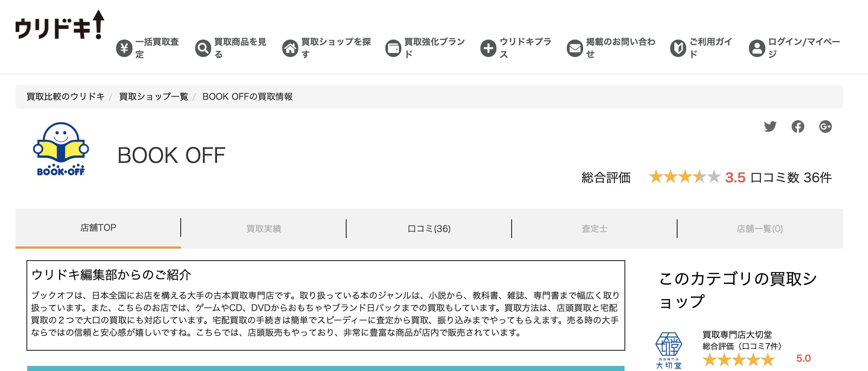Go to 買取比較のウリドキ breadcrumb link
Image resolution: width=868 pixels, height=371 pixels.
65,97
